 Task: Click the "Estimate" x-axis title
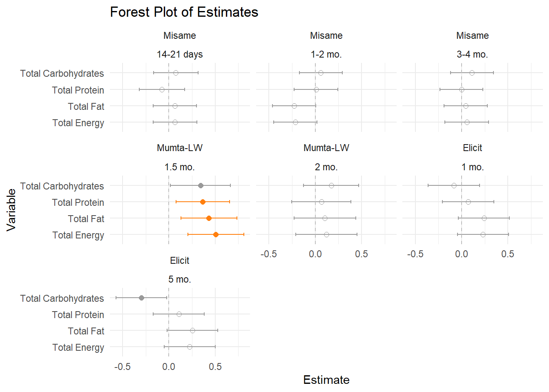click(x=326, y=380)
